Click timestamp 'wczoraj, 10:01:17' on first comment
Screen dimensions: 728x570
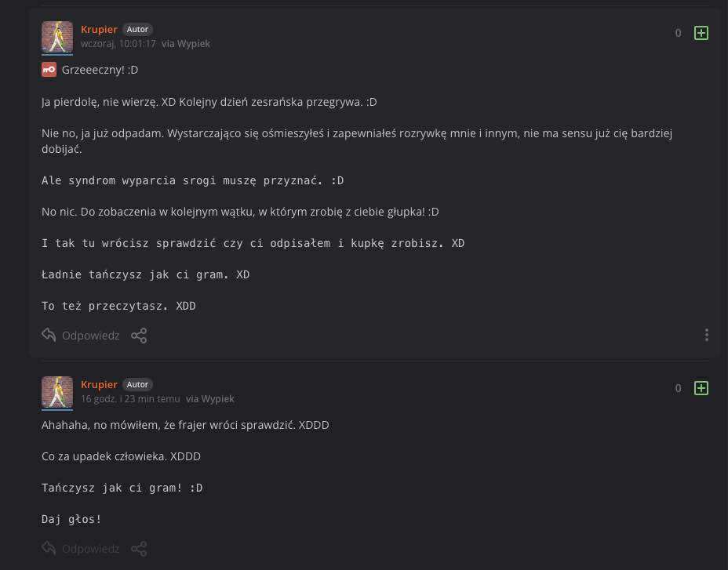(118, 44)
